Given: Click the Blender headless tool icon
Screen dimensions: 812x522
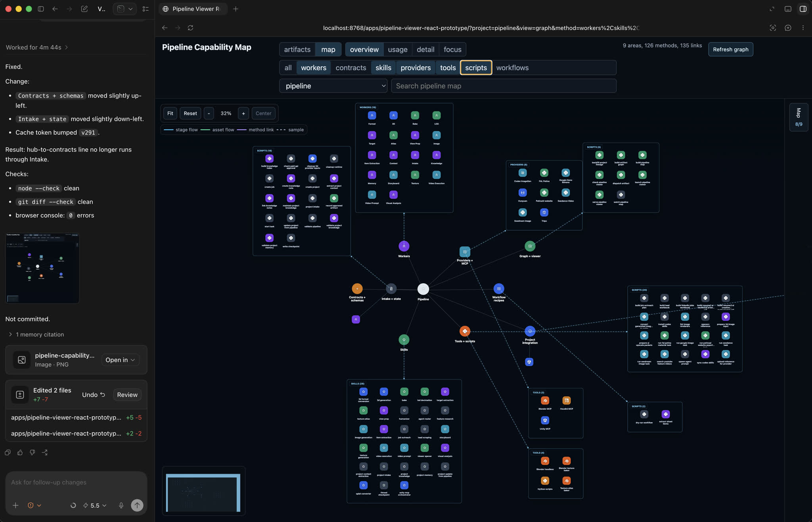Looking at the screenshot, I should coord(545,461).
